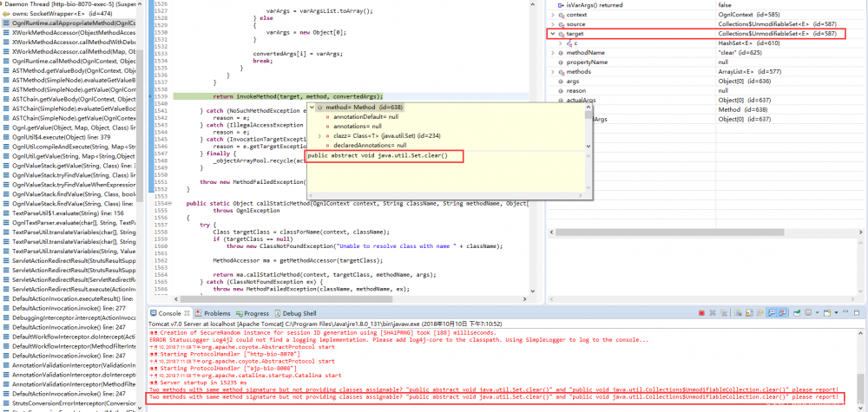This screenshot has height=412, width=868.
Task: Collapse method= Method node in hover popup
Action: pyautogui.click(x=312, y=107)
